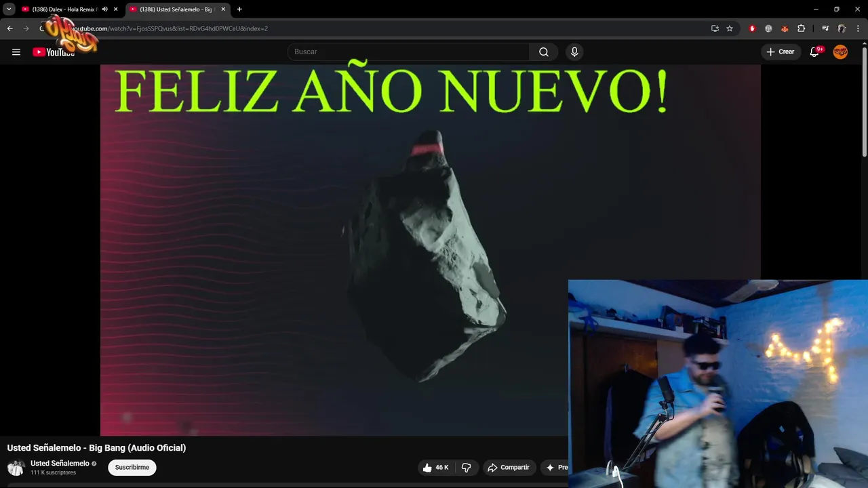
Task: Click the page vertical scrollbar thumb
Action: (865, 102)
